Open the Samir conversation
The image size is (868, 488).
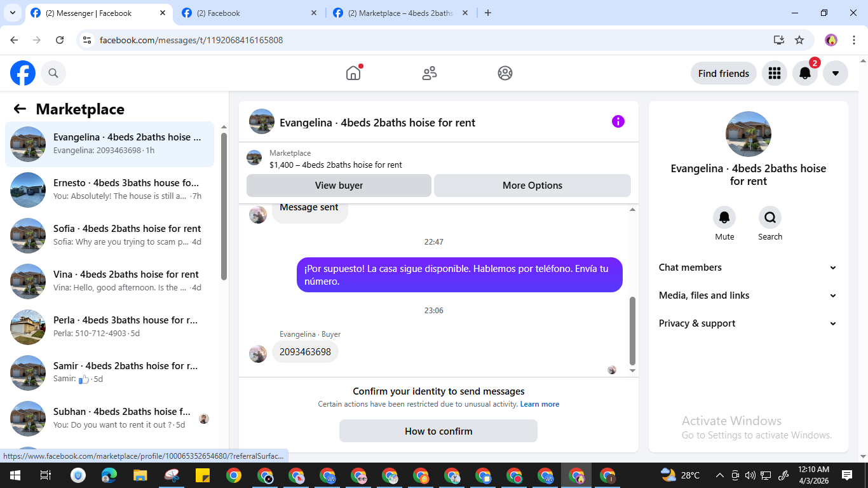[x=109, y=373]
